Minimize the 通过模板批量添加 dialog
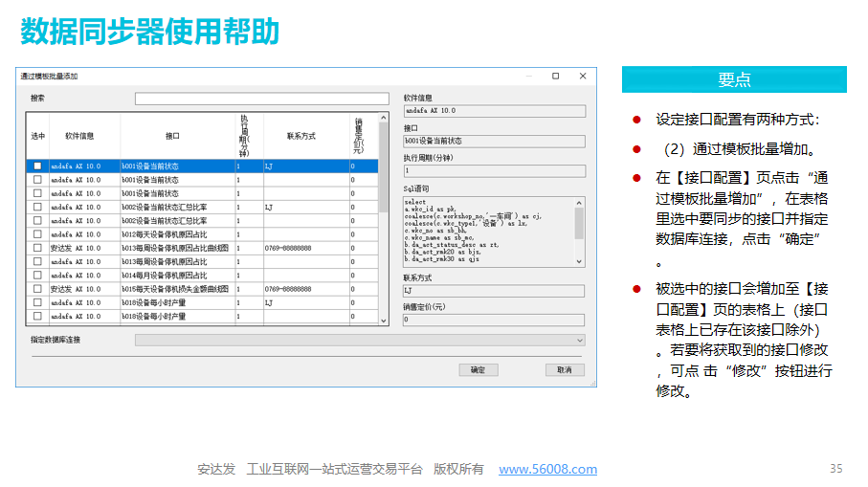The width and height of the screenshot is (868, 487). coord(529,76)
